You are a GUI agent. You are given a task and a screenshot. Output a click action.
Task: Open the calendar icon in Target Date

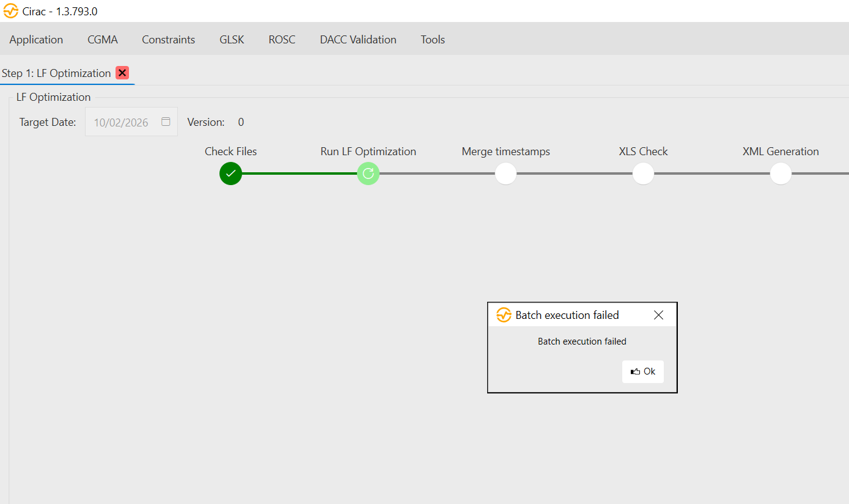point(166,122)
